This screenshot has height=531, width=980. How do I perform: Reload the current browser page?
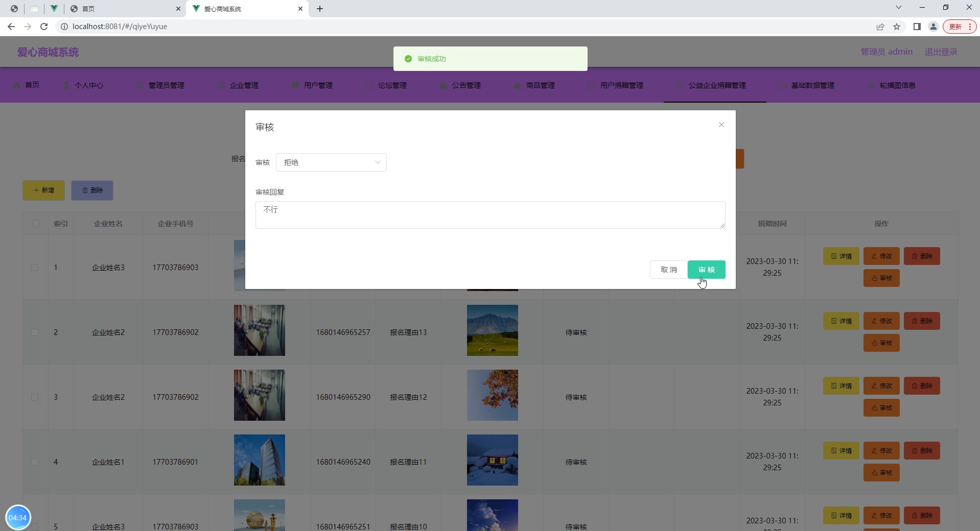pyautogui.click(x=44, y=27)
